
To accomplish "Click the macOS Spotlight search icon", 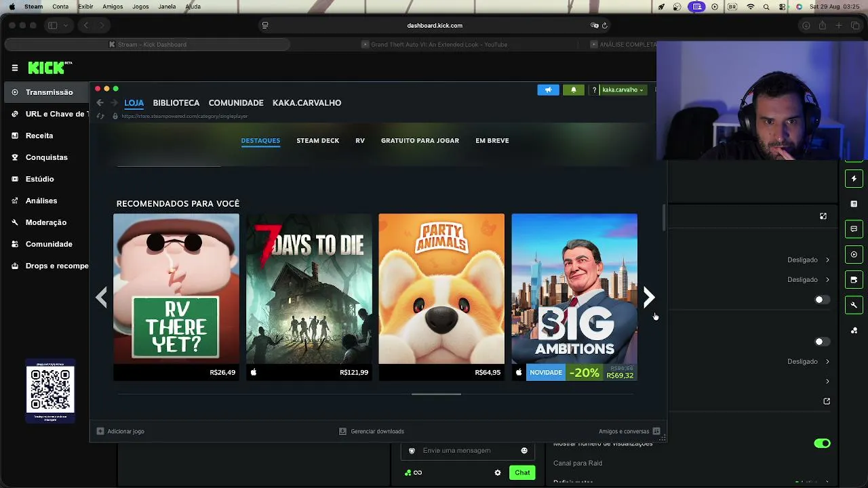I will [766, 7].
